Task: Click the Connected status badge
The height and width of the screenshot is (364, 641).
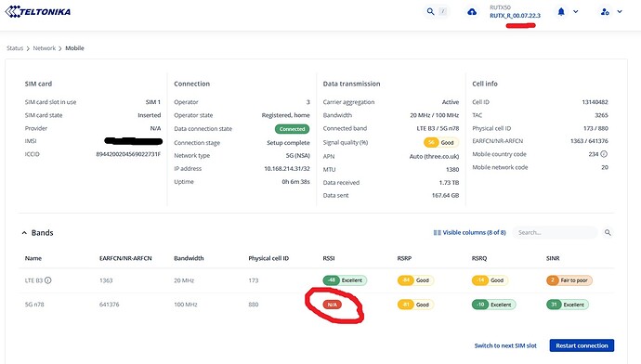Action: coord(293,129)
